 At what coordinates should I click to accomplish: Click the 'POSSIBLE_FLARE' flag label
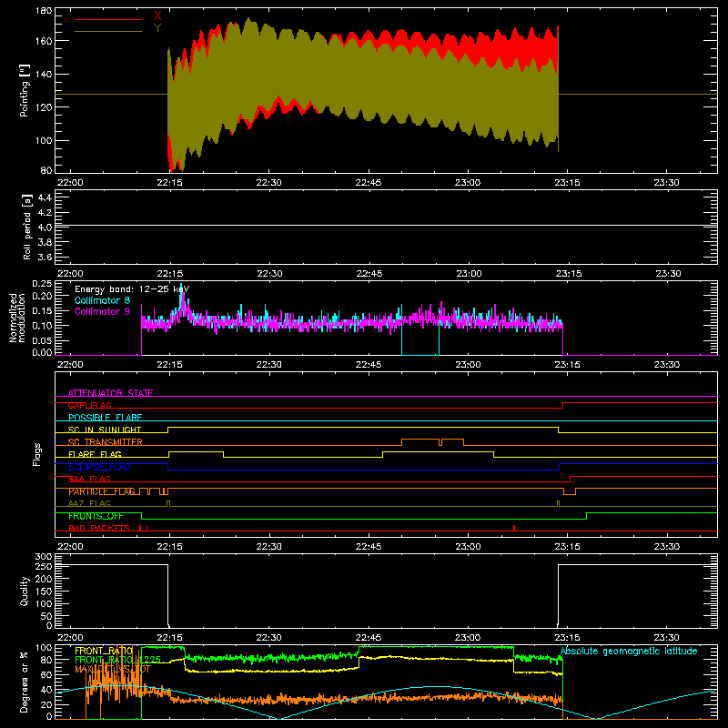point(105,418)
